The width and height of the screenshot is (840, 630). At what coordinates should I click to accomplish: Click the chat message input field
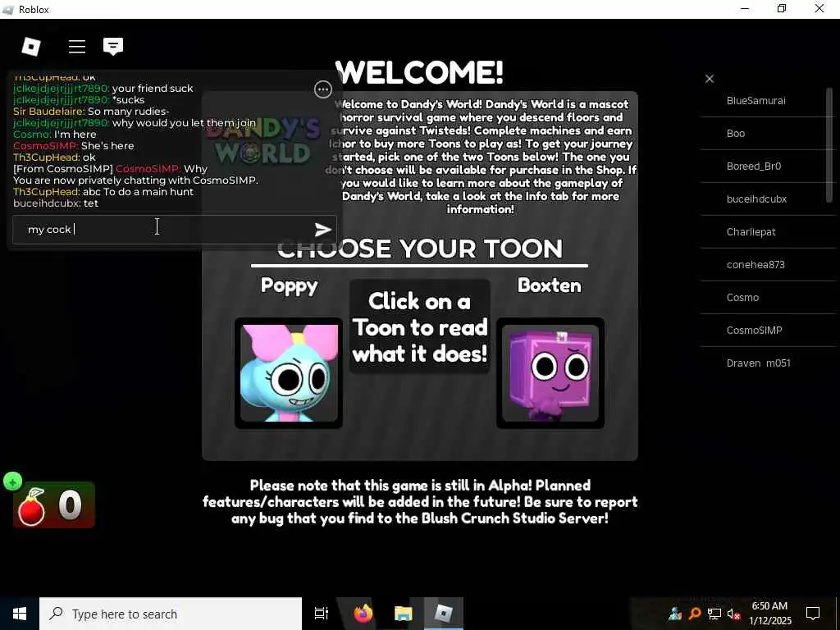(x=175, y=230)
